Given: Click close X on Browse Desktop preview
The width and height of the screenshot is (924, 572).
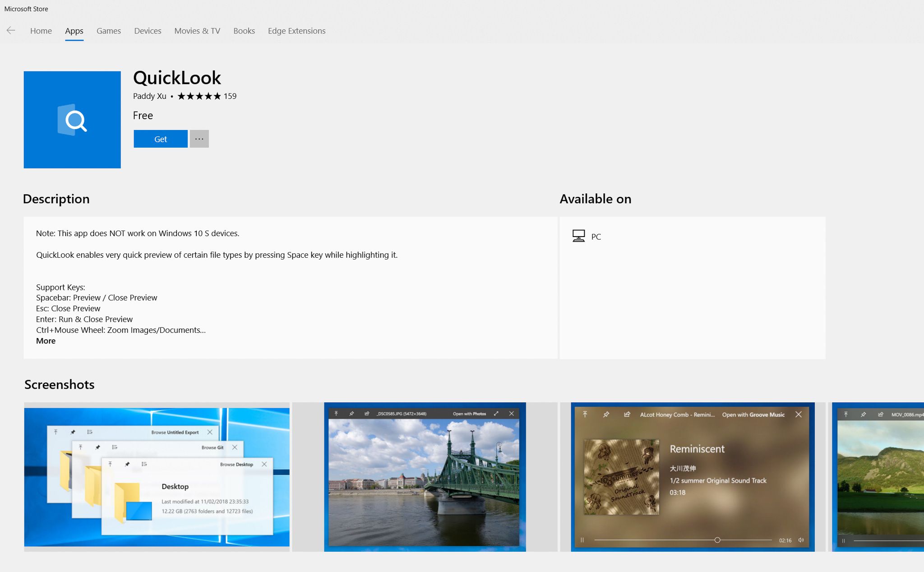Looking at the screenshot, I should click(x=264, y=464).
